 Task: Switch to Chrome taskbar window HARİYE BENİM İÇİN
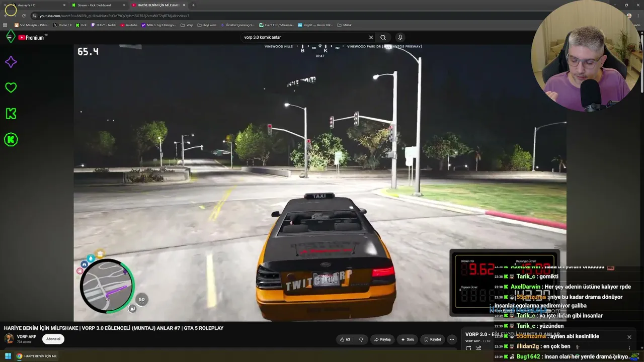pos(36,356)
